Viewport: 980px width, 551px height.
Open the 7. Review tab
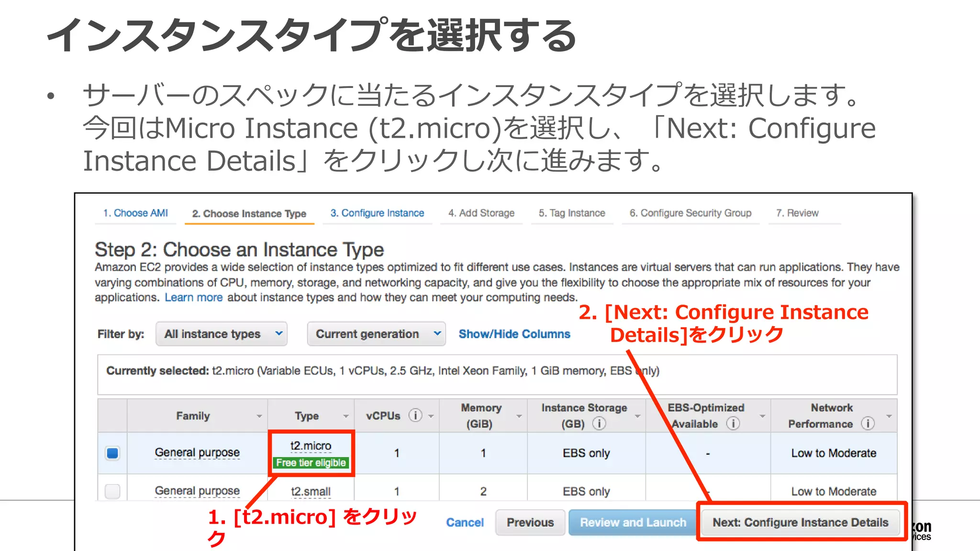point(797,213)
